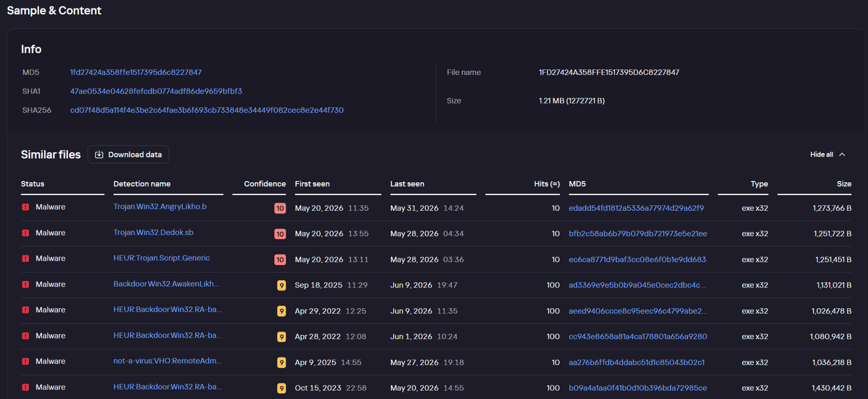Collapse similar files with Hide all chevron
Image resolution: width=868 pixels, height=399 pixels.
(x=842, y=154)
